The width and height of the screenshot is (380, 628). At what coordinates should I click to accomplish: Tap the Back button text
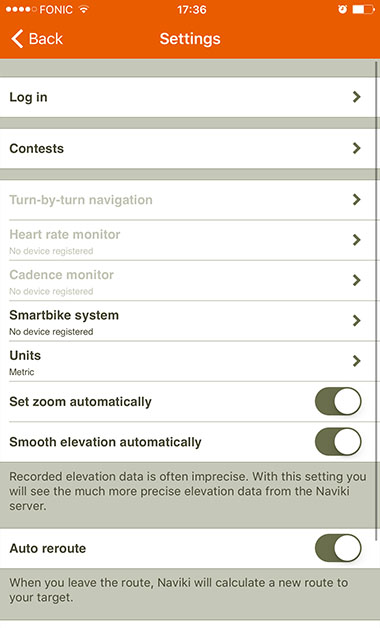46,39
